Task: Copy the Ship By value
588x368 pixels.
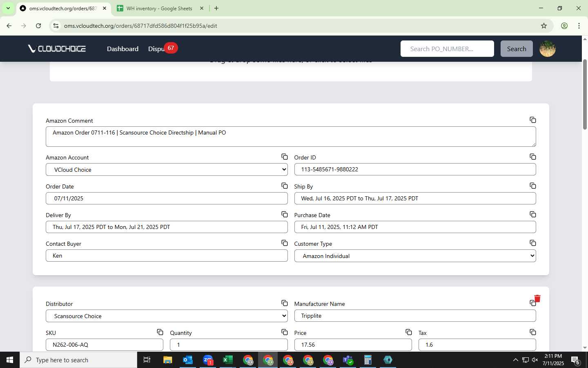Action: click(x=533, y=186)
